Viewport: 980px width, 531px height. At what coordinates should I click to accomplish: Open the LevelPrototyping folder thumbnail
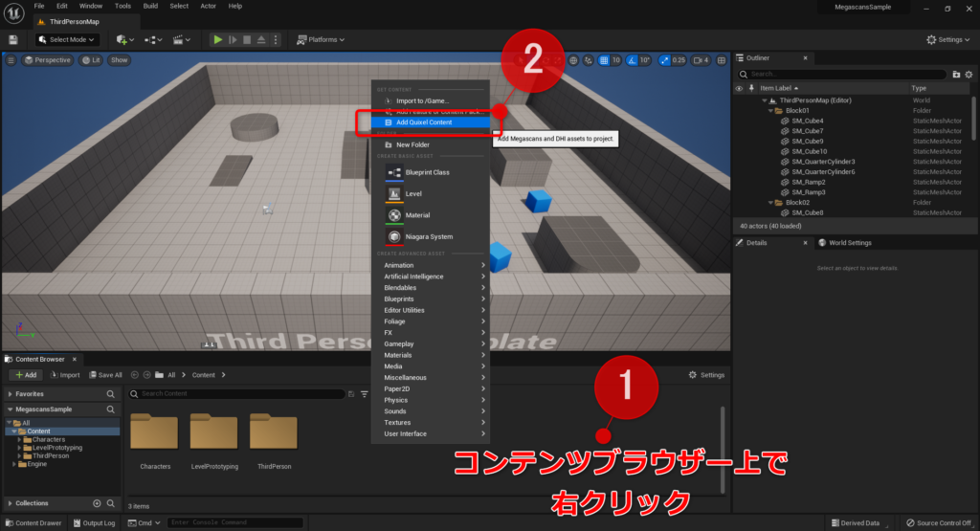pyautogui.click(x=213, y=431)
